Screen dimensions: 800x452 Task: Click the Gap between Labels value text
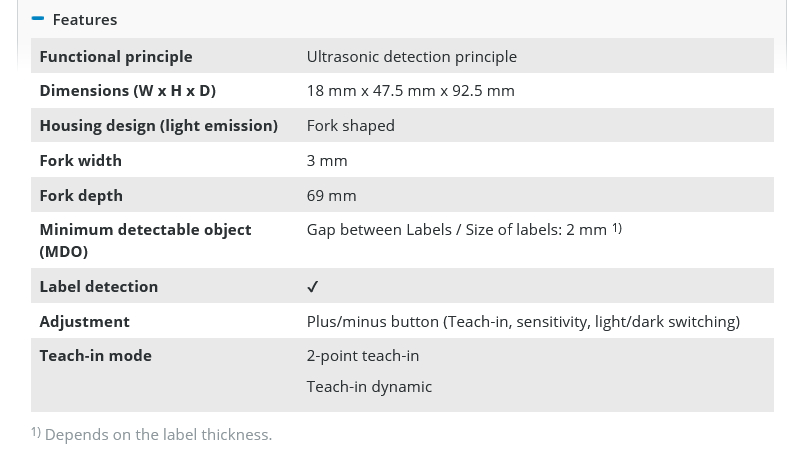tap(457, 230)
